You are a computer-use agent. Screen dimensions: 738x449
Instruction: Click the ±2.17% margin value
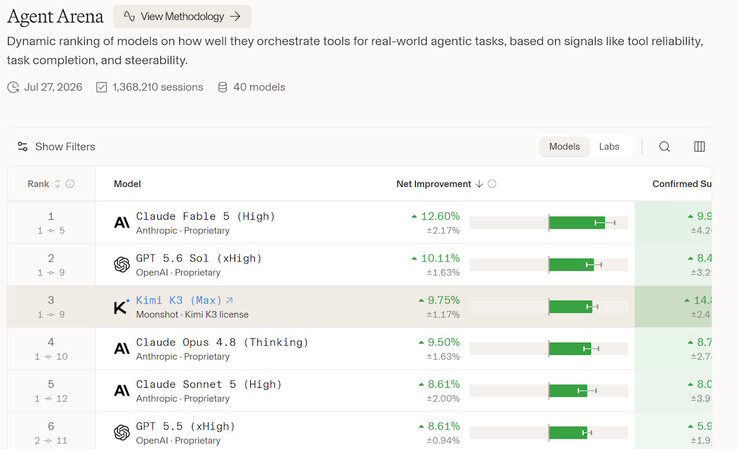[443, 231]
